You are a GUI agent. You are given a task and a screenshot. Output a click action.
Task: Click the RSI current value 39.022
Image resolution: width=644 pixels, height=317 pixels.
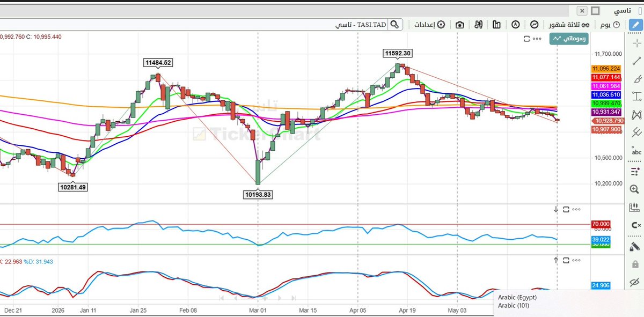pos(601,239)
